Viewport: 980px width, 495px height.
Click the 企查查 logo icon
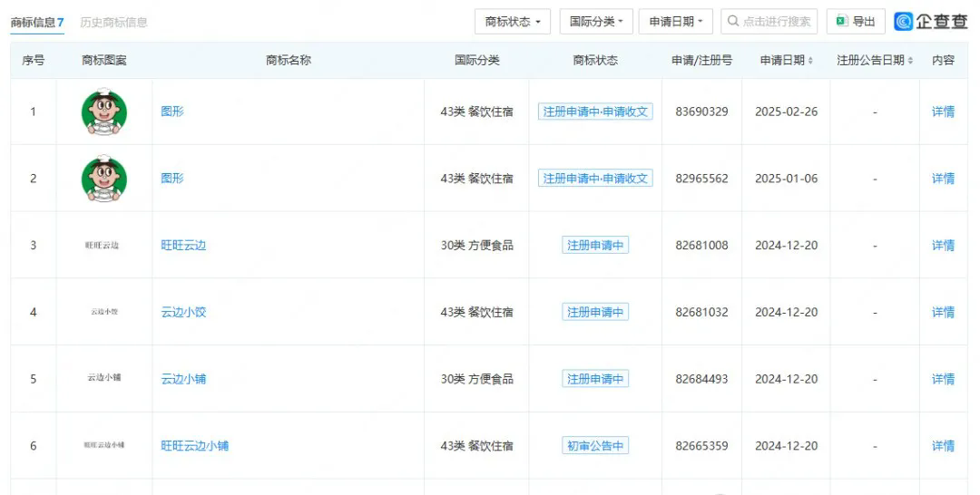click(x=903, y=21)
